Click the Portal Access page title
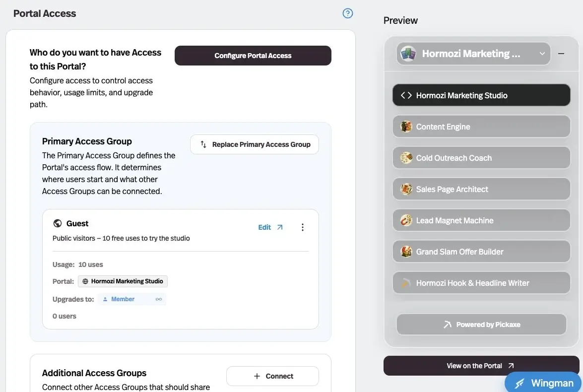 point(45,13)
